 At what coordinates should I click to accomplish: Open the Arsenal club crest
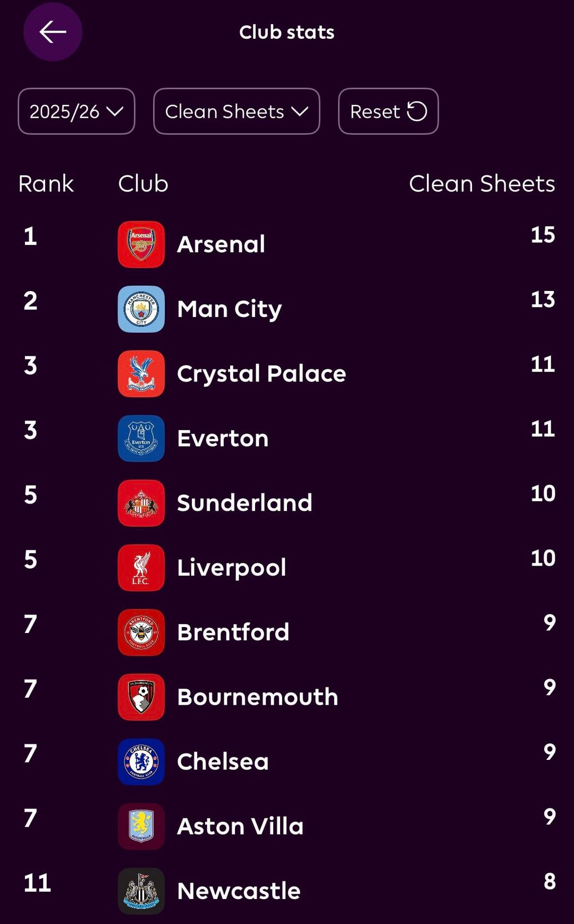(x=141, y=244)
